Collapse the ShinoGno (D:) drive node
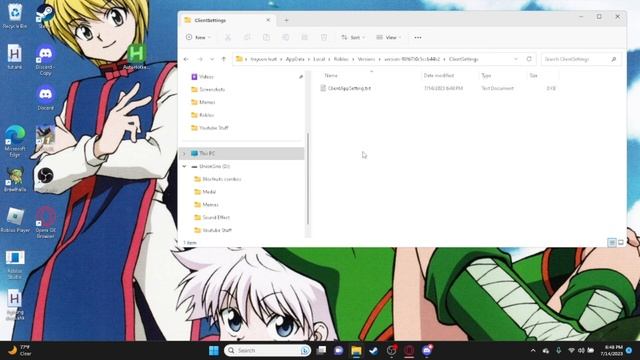 click(184, 167)
